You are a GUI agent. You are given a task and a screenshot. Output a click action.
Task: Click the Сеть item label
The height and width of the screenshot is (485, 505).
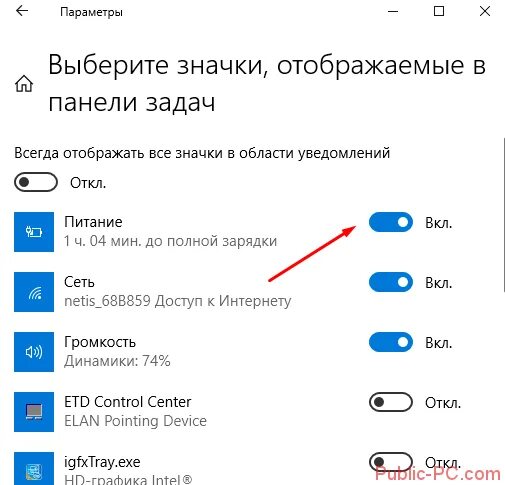coord(79,282)
